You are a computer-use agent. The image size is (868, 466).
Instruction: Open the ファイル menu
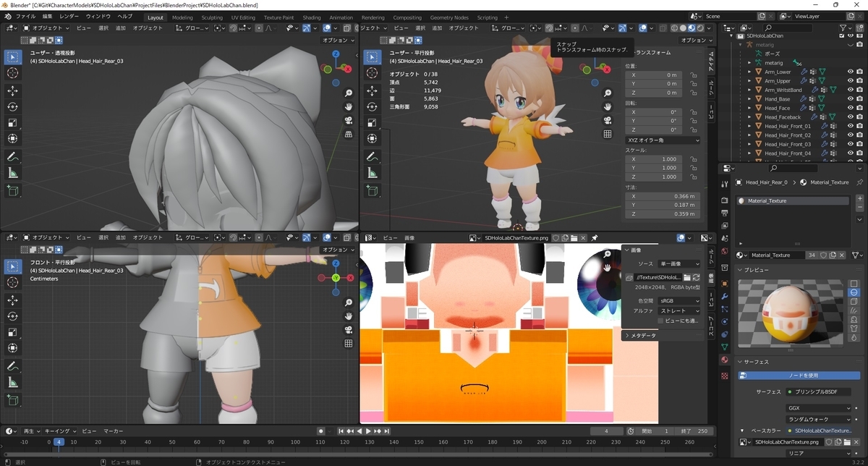coord(25,17)
